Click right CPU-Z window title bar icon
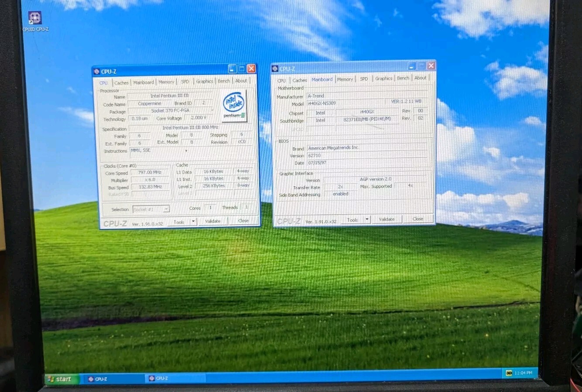This screenshot has width=582, height=392. coord(275,69)
